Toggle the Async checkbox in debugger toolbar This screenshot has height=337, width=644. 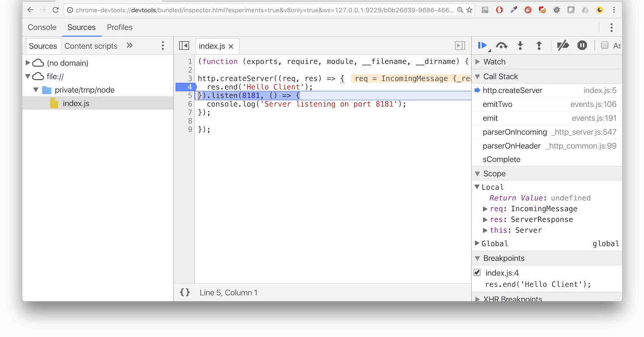(605, 45)
